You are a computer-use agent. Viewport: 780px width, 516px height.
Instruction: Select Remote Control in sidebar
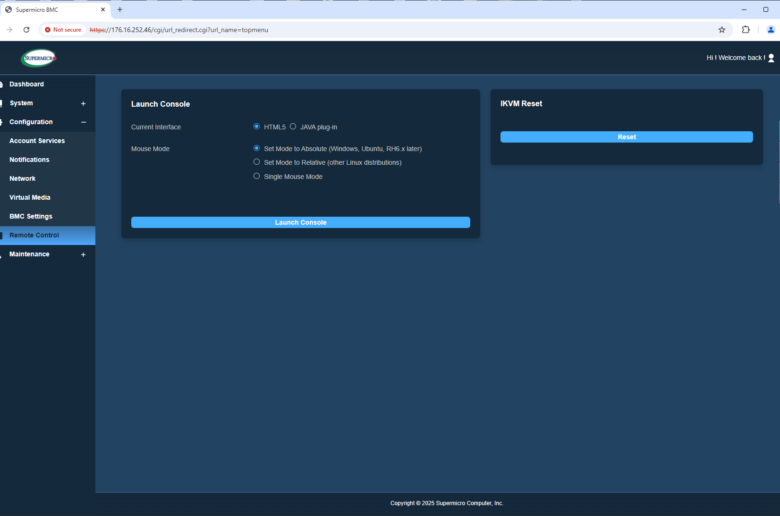(47, 235)
